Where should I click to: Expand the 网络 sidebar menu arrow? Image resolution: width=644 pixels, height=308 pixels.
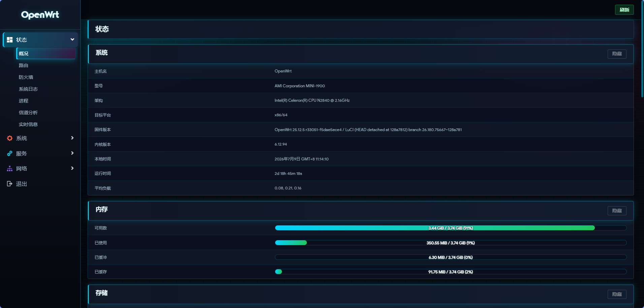(x=72, y=168)
